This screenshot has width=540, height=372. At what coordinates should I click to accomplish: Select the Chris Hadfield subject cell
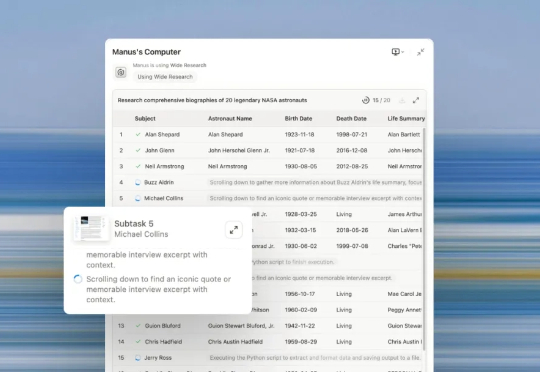[x=163, y=342]
